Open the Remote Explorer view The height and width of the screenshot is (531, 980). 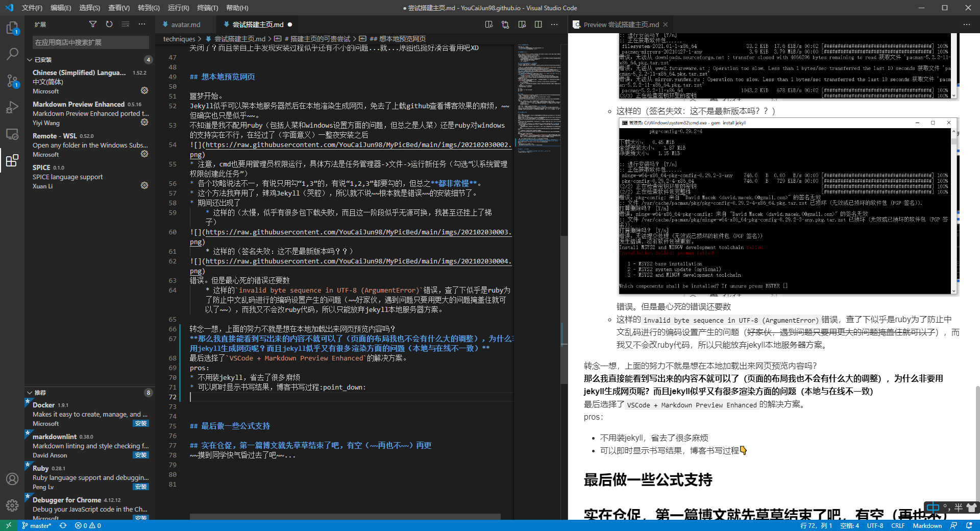coord(12,134)
